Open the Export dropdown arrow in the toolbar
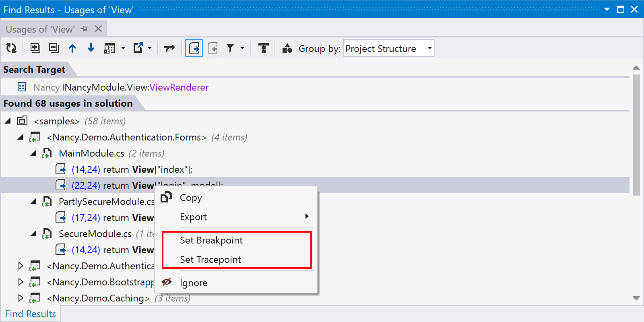The height and width of the screenshot is (322, 644). tap(150, 48)
